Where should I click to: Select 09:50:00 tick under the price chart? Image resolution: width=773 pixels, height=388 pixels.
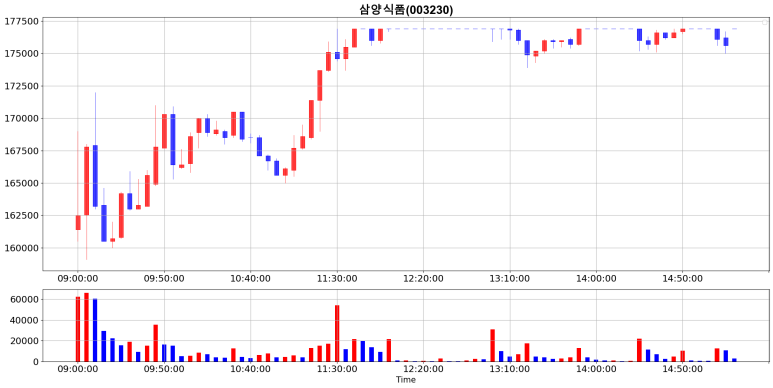tap(164, 279)
